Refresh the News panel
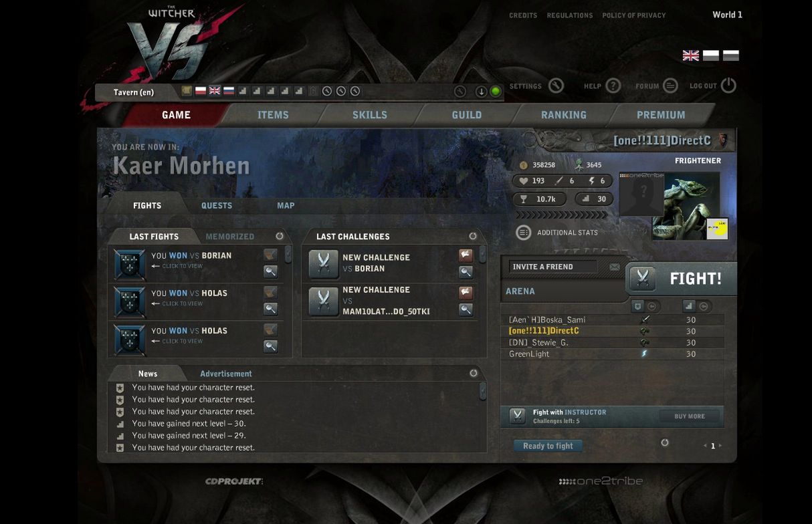This screenshot has width=812, height=524. pyautogui.click(x=474, y=373)
